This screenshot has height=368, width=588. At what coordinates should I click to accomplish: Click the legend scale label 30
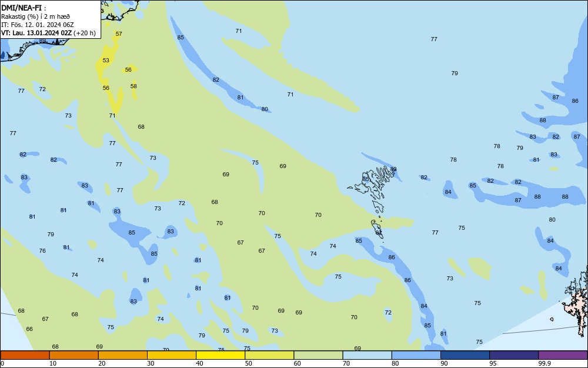(x=151, y=363)
